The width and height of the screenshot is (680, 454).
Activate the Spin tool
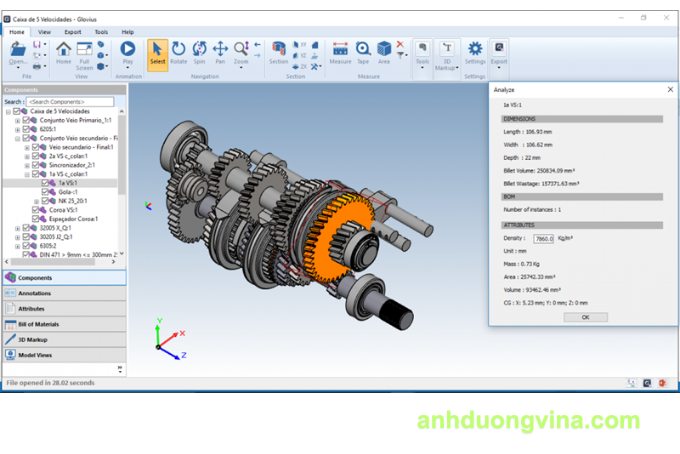pos(199,52)
